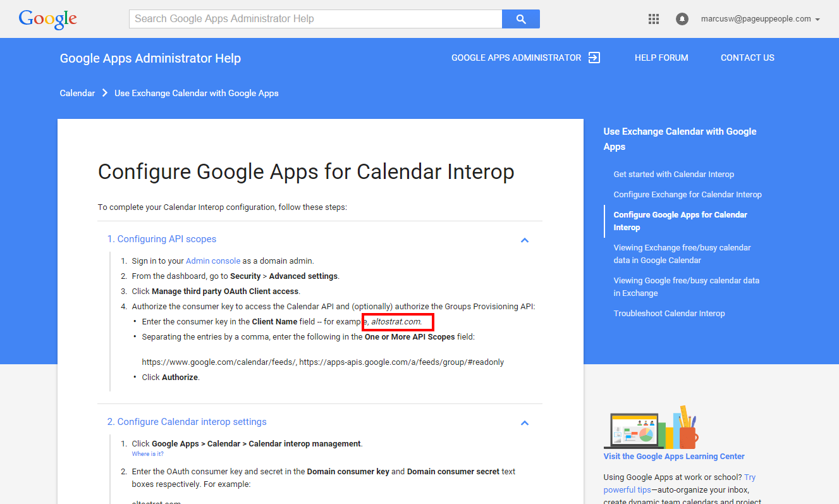Open the marcusw@pageuppeople.com account dropdown

[760, 19]
